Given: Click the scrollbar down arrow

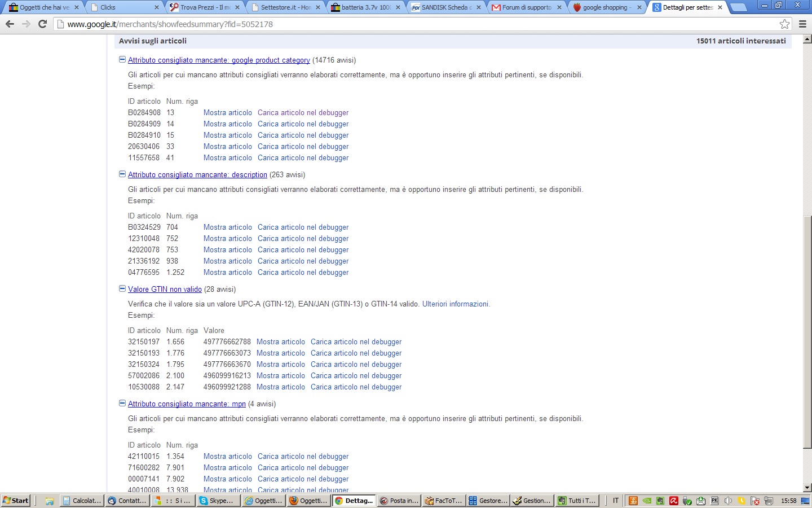Looking at the screenshot, I should [x=807, y=488].
